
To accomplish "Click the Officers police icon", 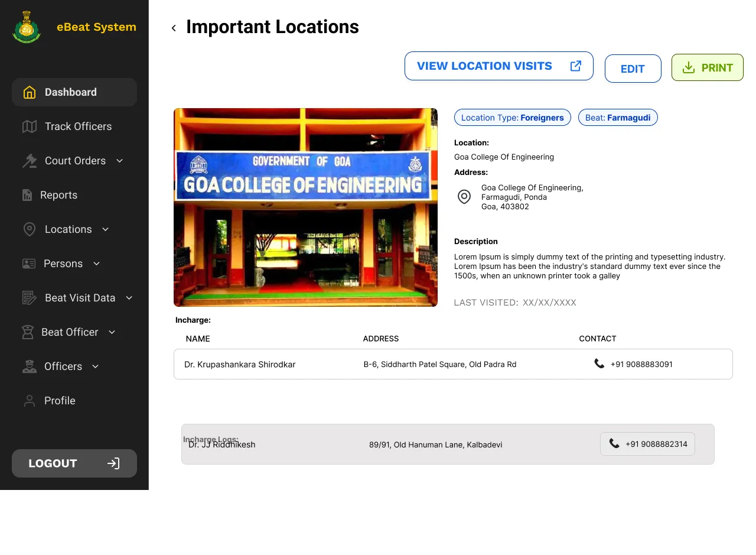I will tap(30, 366).
